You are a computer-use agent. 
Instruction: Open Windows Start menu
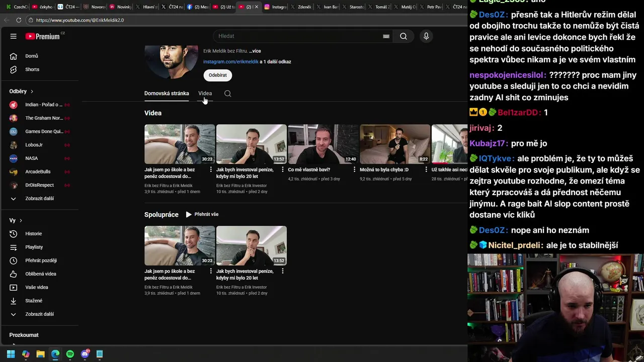11,354
